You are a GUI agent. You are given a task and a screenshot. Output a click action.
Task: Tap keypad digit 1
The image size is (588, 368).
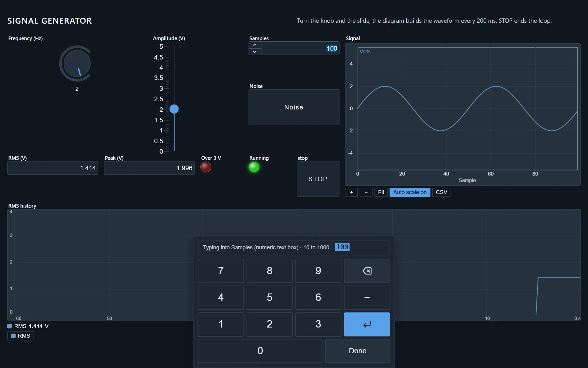(x=221, y=324)
